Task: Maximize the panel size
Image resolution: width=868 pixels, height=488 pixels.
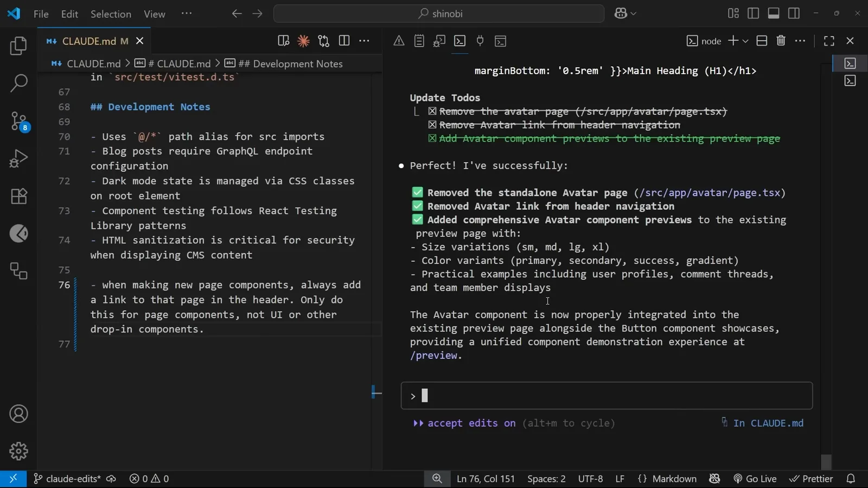Action: click(x=829, y=41)
